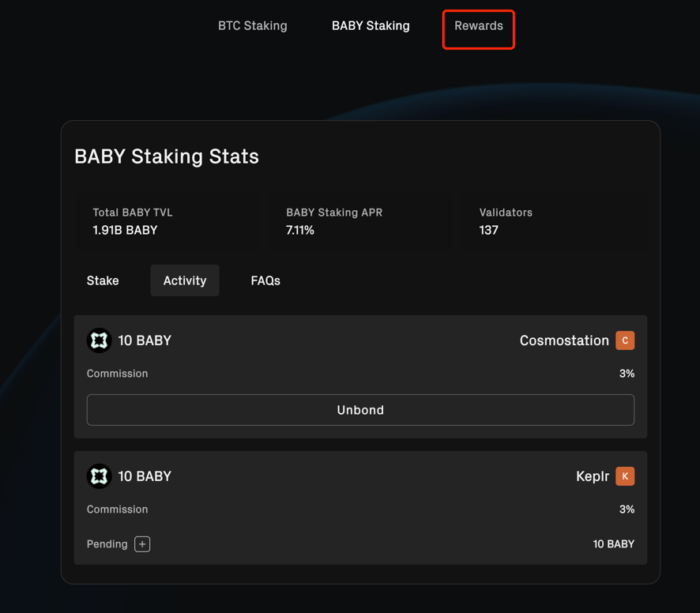Click the BABY token icon on Cosmostation delegation
Image resolution: width=700 pixels, height=613 pixels.
pos(99,340)
